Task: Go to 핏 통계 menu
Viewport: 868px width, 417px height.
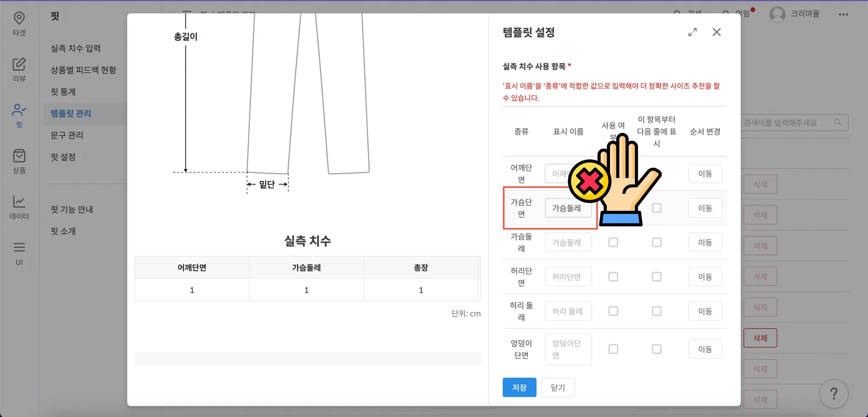Action: [x=63, y=92]
